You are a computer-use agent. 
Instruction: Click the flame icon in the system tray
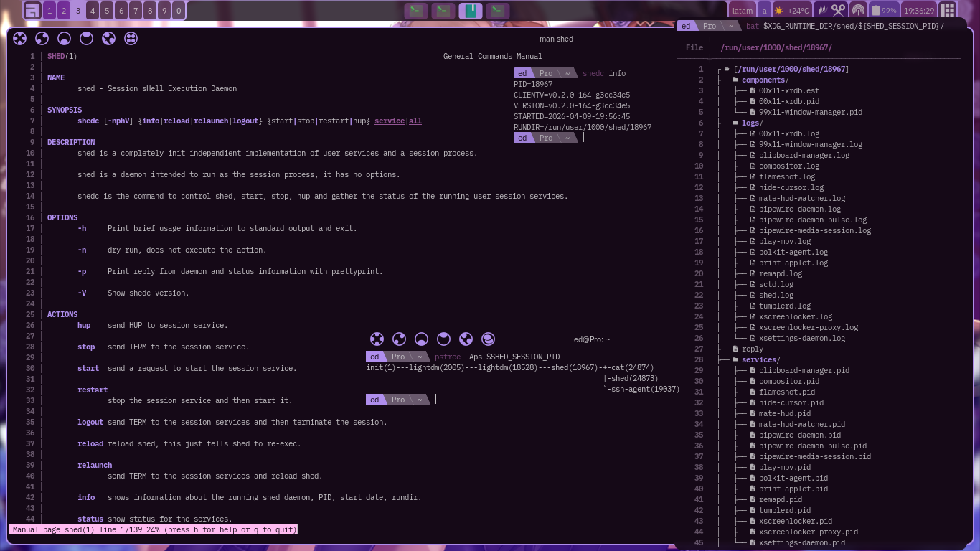(x=822, y=11)
